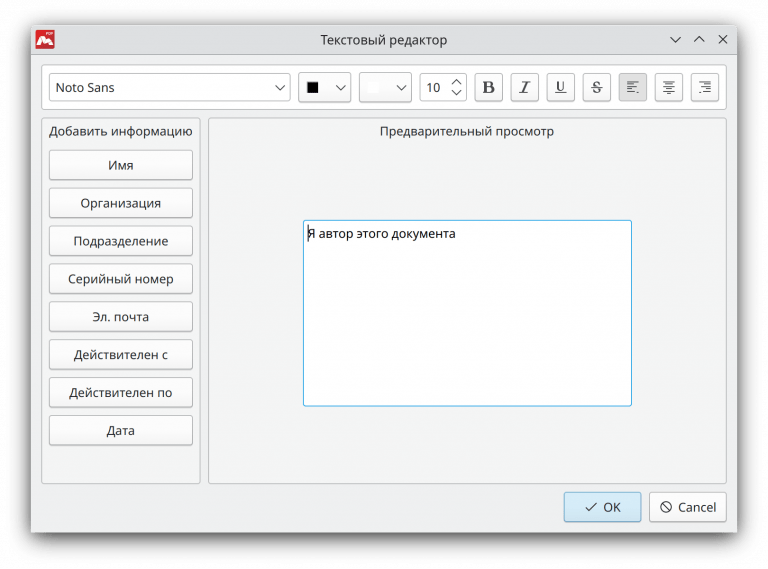The width and height of the screenshot is (768, 569).
Task: Apply strikethrough to text
Action: tap(596, 87)
